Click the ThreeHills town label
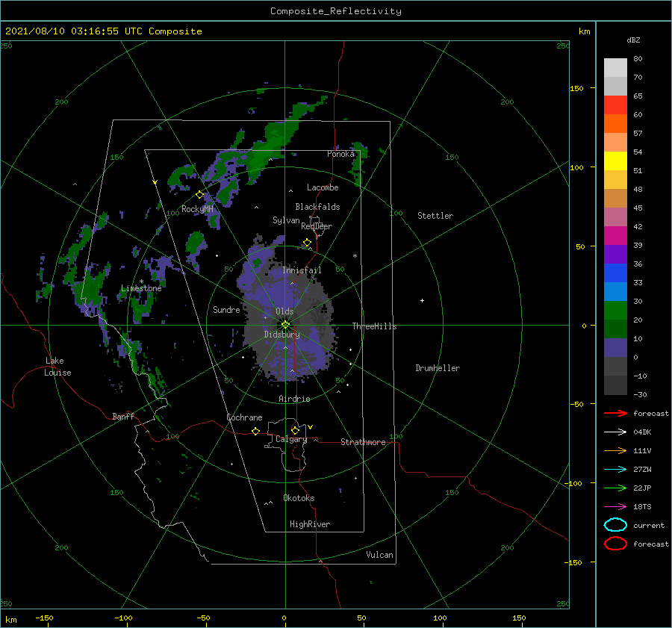The image size is (672, 628). [374, 326]
